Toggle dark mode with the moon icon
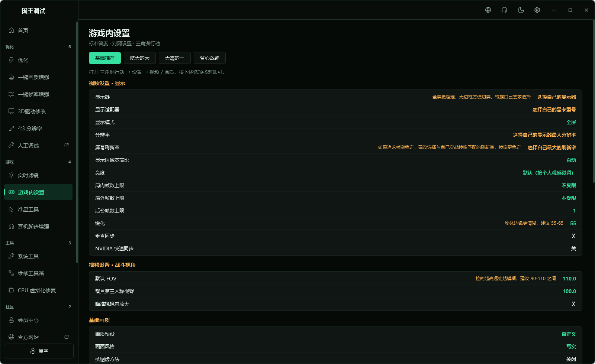Screen dimensions: 595x364 click(521, 10)
